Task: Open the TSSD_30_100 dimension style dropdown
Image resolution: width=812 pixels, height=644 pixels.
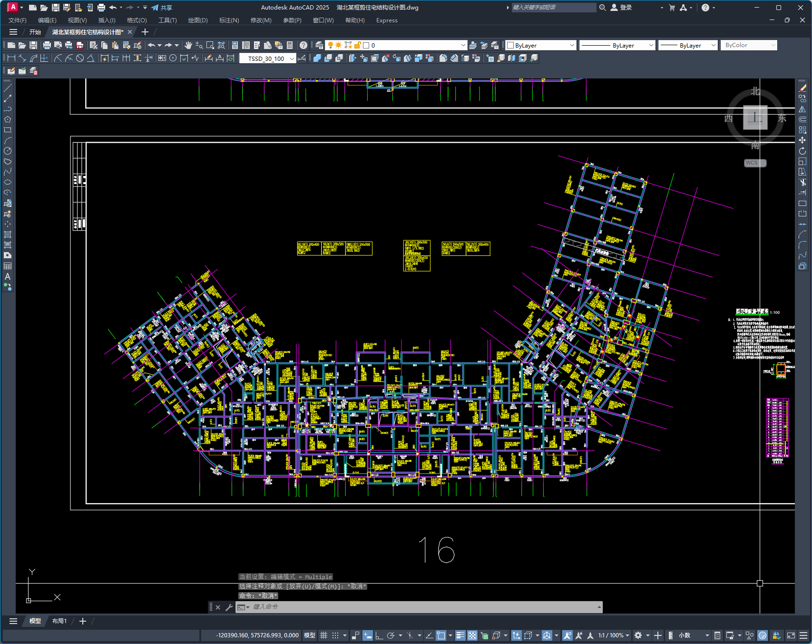Action: coord(267,59)
